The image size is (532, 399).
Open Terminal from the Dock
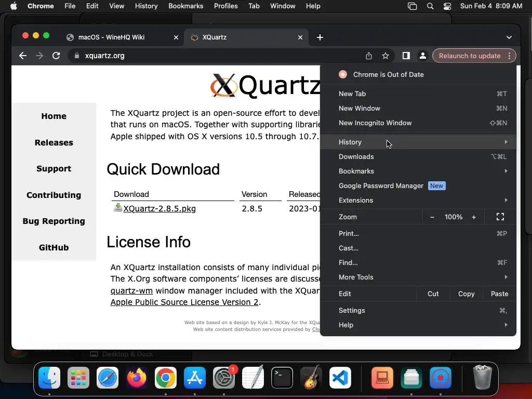tap(282, 378)
